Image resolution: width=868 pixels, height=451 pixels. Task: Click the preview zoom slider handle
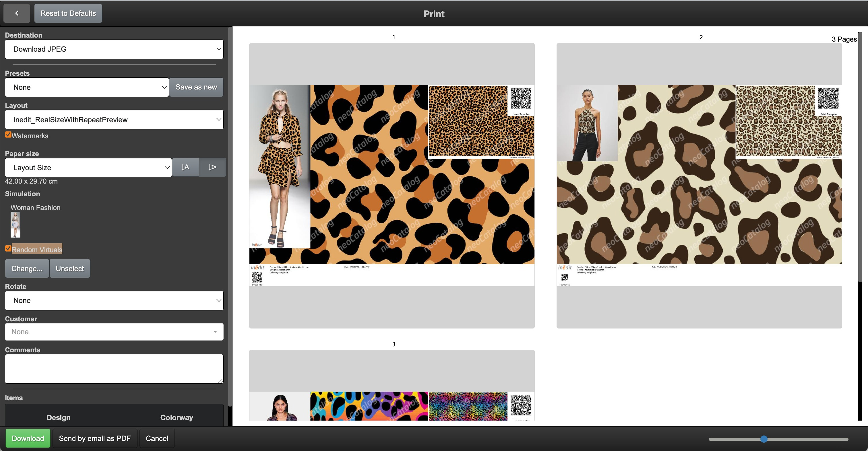(764, 439)
